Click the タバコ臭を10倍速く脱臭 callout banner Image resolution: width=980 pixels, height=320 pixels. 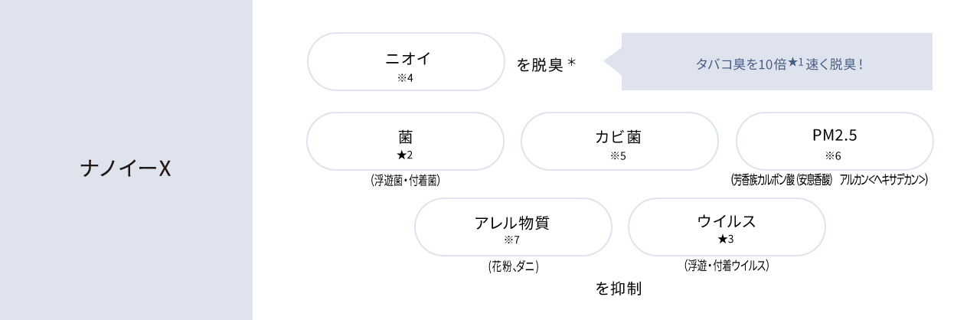(x=776, y=62)
